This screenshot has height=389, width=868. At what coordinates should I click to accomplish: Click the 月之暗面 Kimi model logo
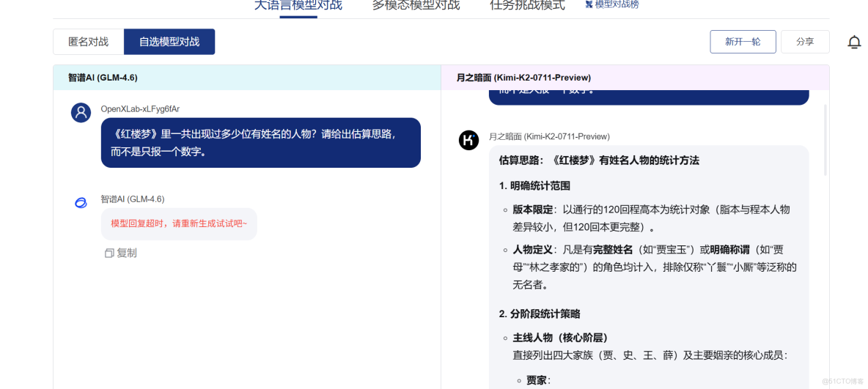[x=468, y=140]
